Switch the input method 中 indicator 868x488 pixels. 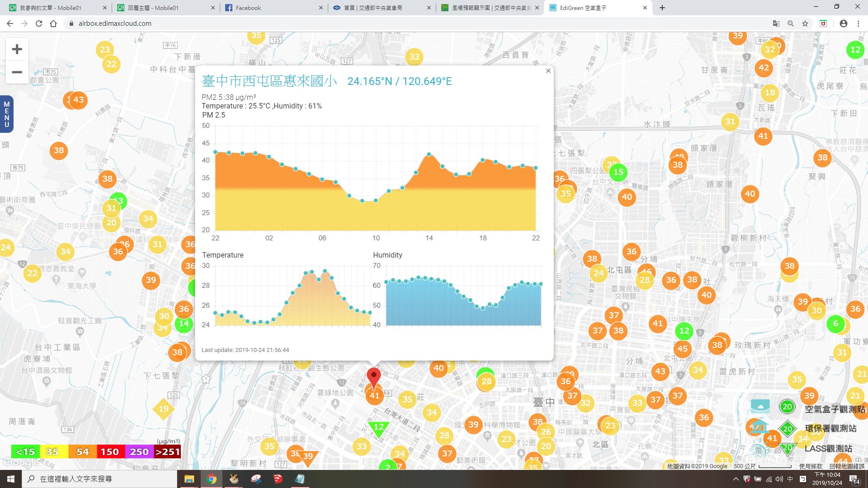point(790,479)
